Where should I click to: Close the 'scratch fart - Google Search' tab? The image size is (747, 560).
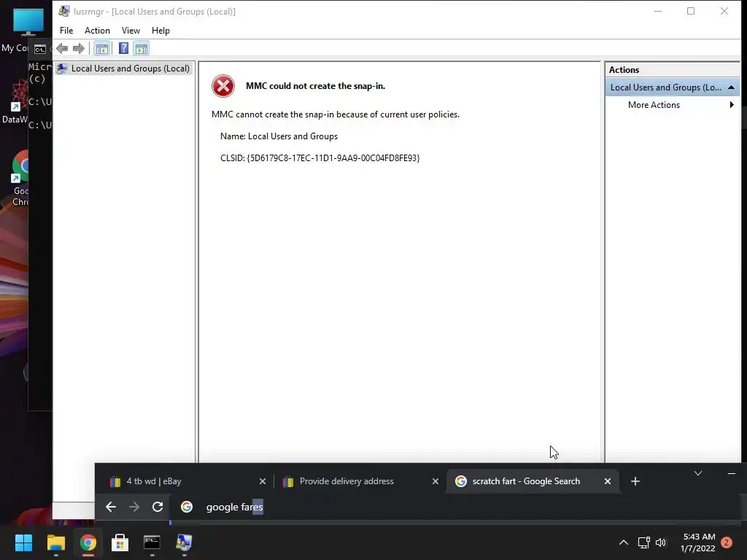coord(608,481)
